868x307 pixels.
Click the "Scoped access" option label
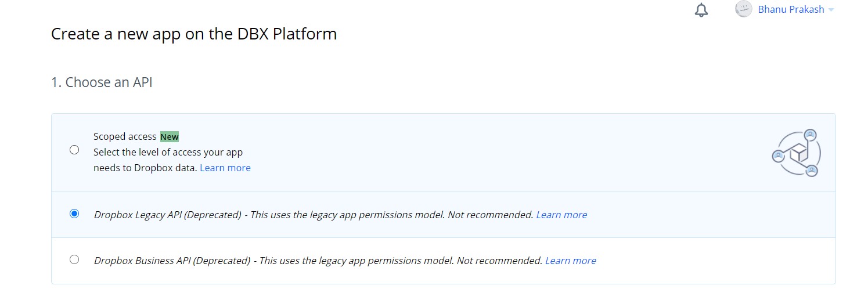tap(125, 137)
